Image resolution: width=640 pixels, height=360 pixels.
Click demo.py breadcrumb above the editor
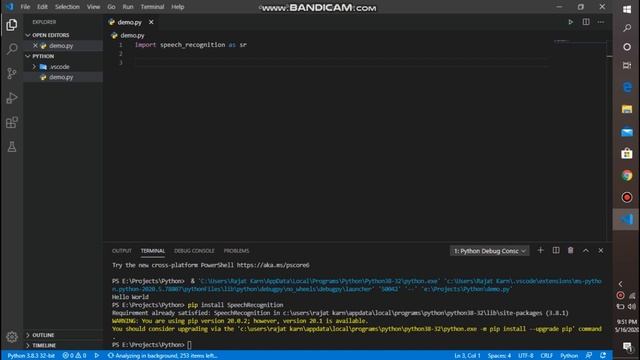[x=128, y=36]
